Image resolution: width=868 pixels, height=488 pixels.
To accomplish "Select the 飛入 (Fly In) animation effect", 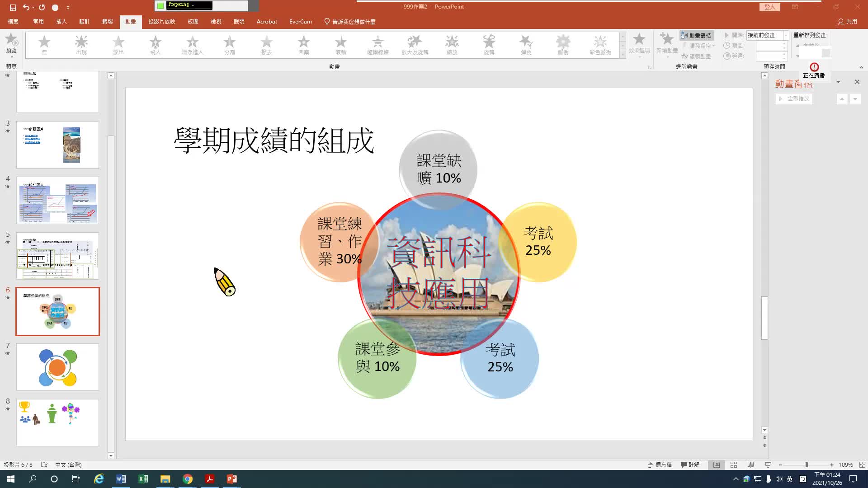I will [x=156, y=45].
